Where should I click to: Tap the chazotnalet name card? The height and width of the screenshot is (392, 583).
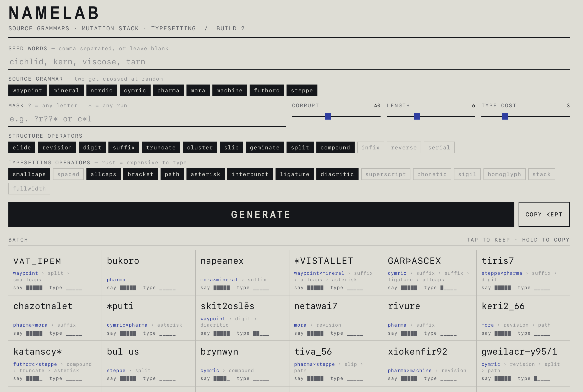tap(55, 318)
